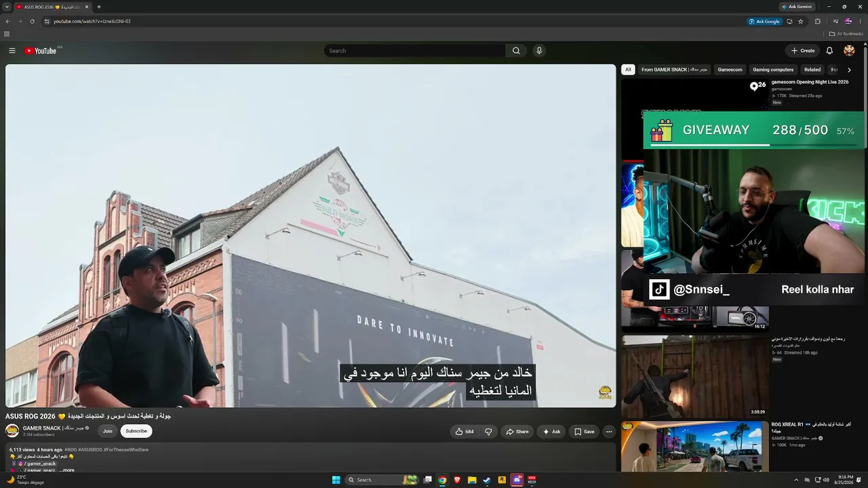Save the video to a playlist

point(585,432)
